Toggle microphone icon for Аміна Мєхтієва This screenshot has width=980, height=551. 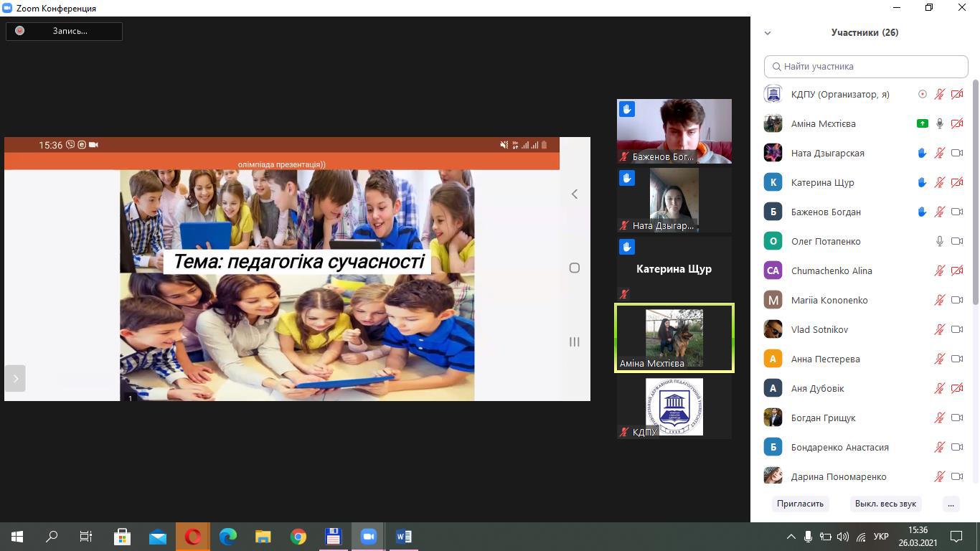(940, 123)
